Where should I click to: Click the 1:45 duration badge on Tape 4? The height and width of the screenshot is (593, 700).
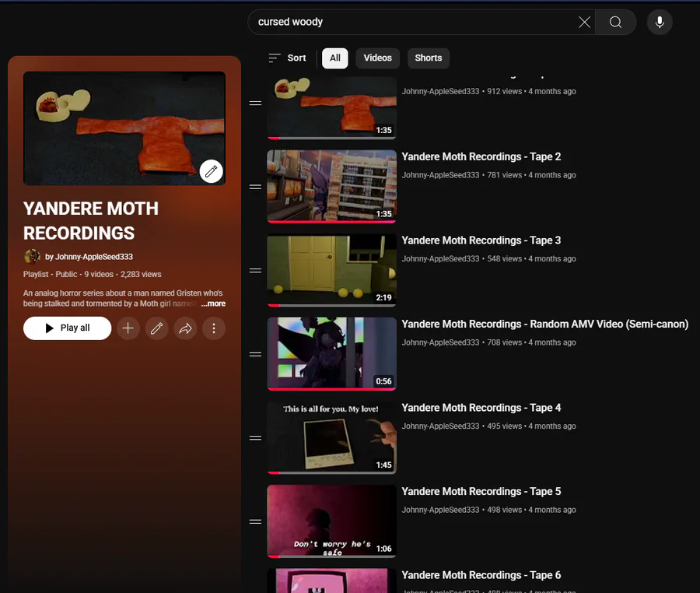point(383,465)
